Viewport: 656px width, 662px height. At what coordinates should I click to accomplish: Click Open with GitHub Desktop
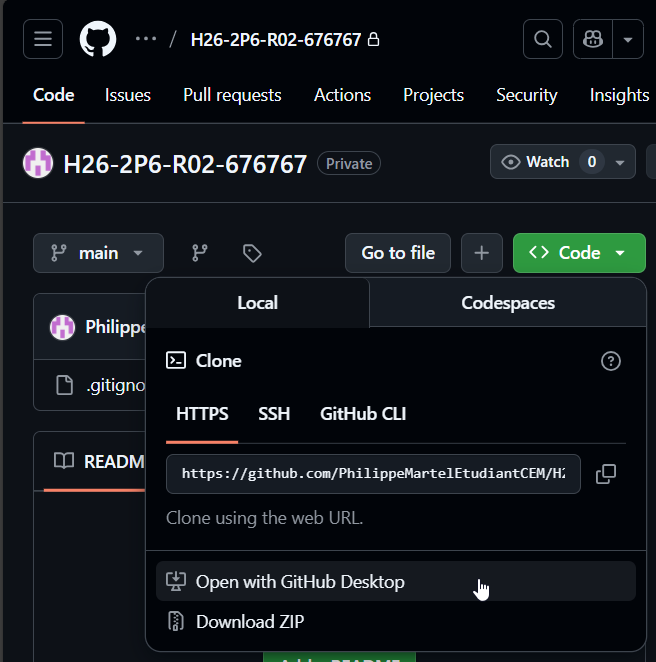(x=300, y=581)
